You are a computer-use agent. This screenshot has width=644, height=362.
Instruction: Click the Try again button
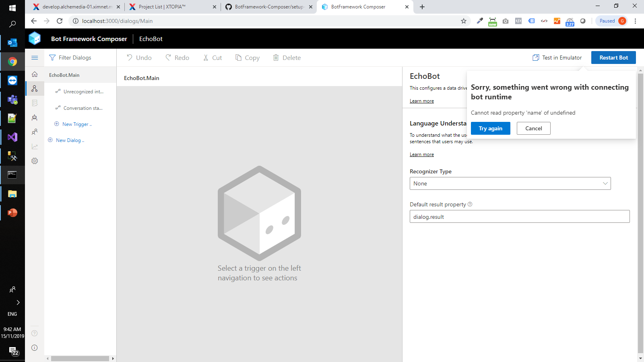pyautogui.click(x=490, y=128)
